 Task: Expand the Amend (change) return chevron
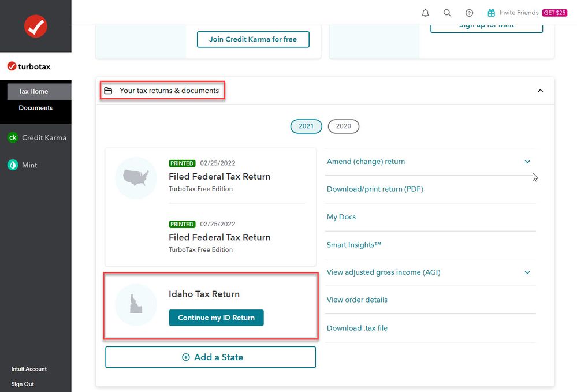527,162
